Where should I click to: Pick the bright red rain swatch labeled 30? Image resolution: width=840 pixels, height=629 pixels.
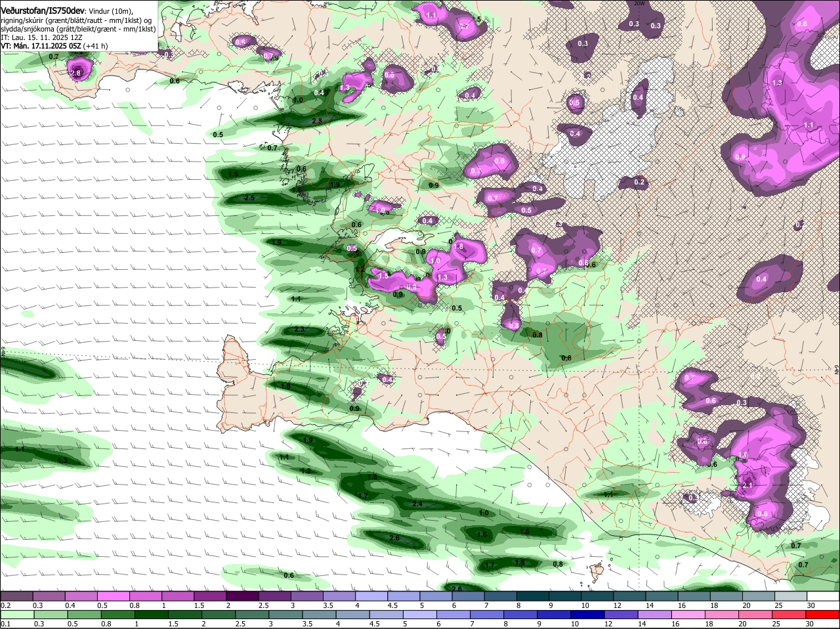[824, 615]
